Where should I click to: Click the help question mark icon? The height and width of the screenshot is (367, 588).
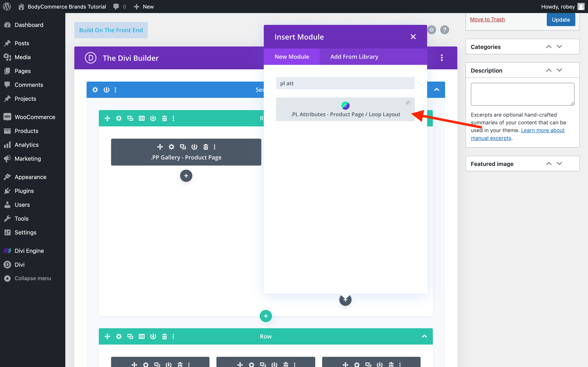444,29
